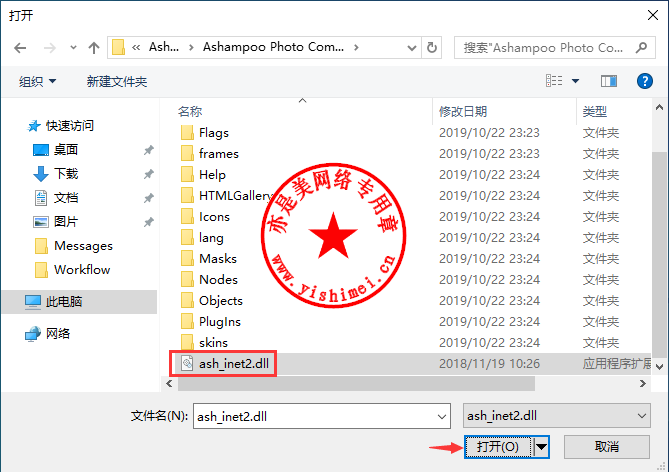
Task: Open more view options dropdown
Action: point(576,81)
